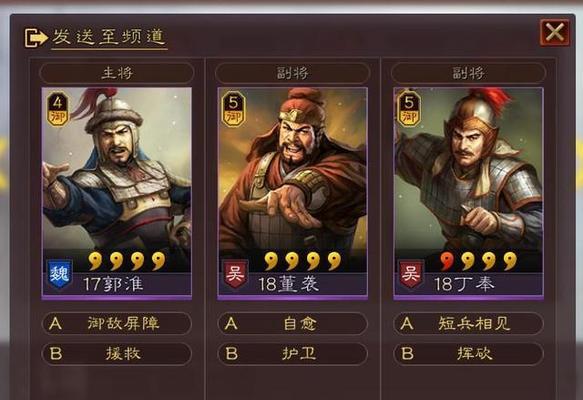
Task: Close the team panel with the X
Action: (x=554, y=33)
